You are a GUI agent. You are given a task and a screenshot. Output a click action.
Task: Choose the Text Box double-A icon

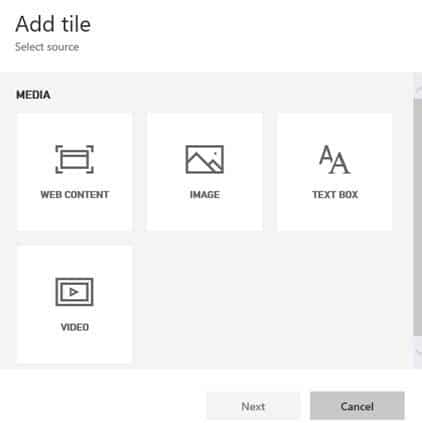coord(334,159)
